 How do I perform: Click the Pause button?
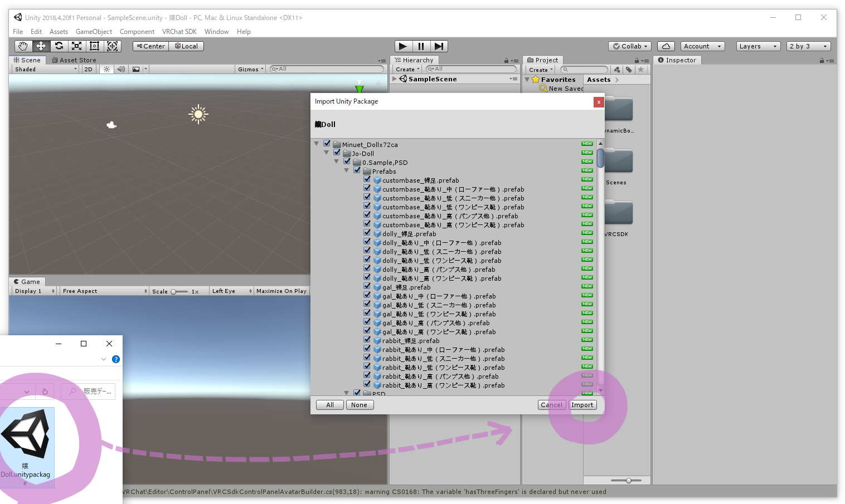(421, 46)
